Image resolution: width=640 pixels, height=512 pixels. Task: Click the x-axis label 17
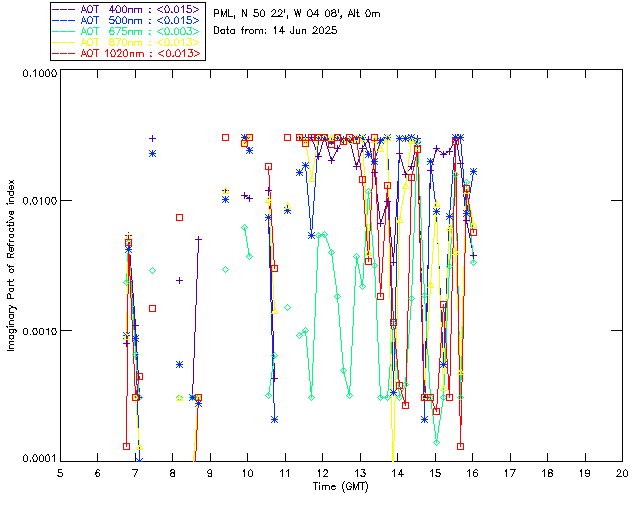click(510, 473)
